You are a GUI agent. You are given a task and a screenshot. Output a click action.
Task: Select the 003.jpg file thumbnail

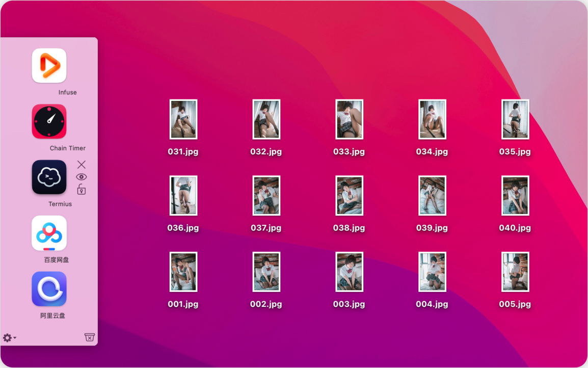(349, 272)
